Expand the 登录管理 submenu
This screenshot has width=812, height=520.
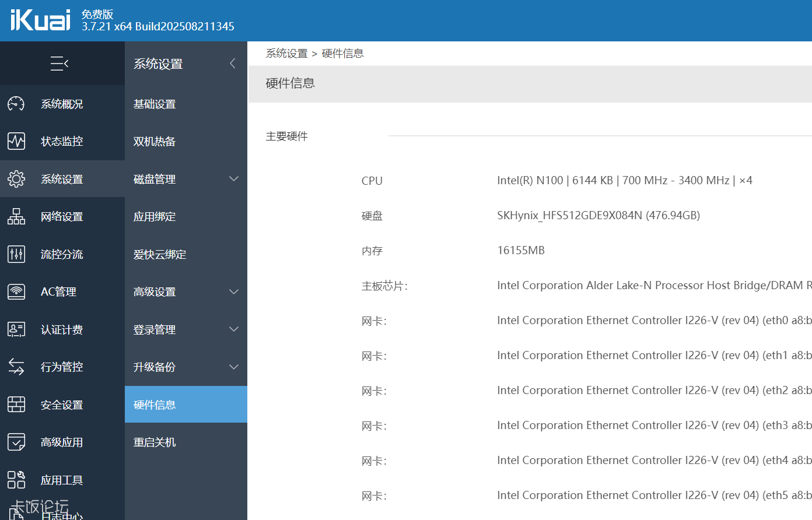coord(234,329)
